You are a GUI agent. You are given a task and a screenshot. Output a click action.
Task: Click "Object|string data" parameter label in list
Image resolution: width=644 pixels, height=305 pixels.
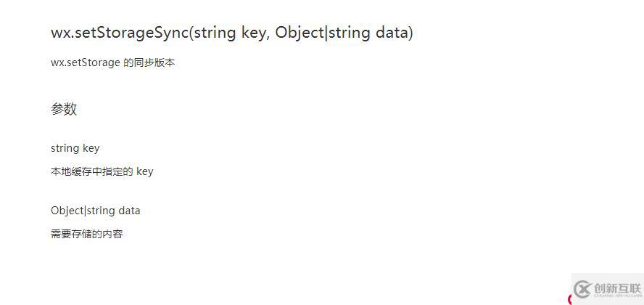(x=95, y=211)
